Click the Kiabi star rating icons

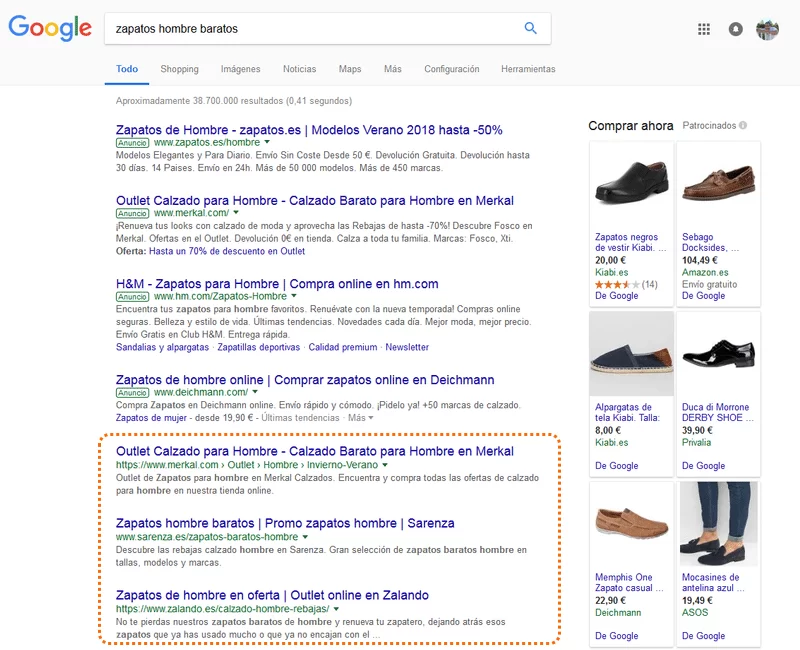coord(617,284)
